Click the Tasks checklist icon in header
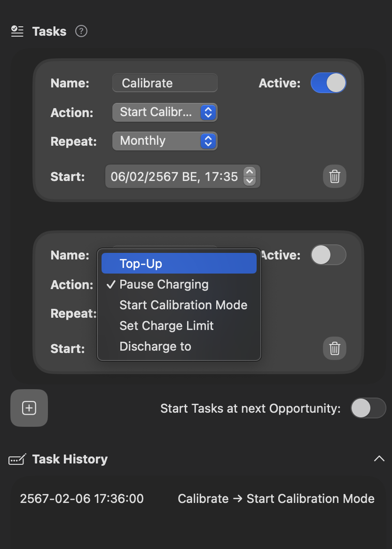Screen dimensions: 392x549 [x=17, y=31]
